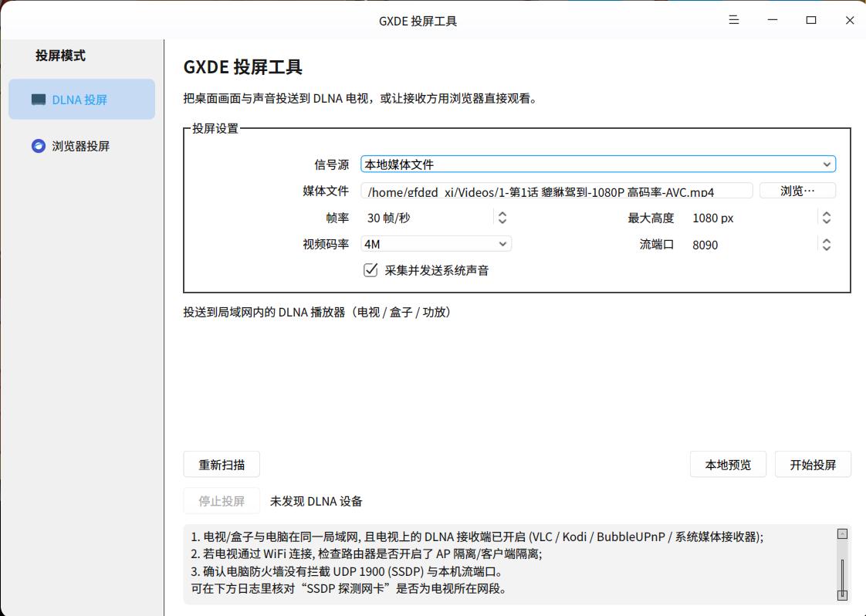This screenshot has height=616, width=866.
Task: Click the help text scrollbar up arrow
Action: point(842,533)
